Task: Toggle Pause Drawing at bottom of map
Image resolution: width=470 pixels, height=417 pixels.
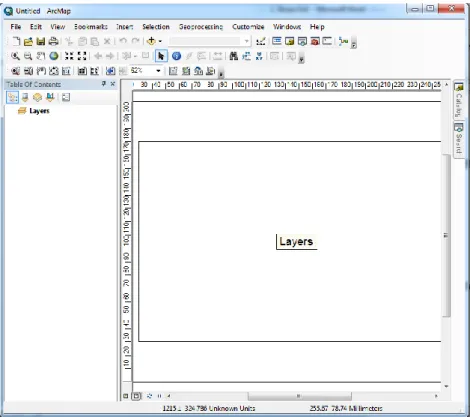Action: point(159,396)
